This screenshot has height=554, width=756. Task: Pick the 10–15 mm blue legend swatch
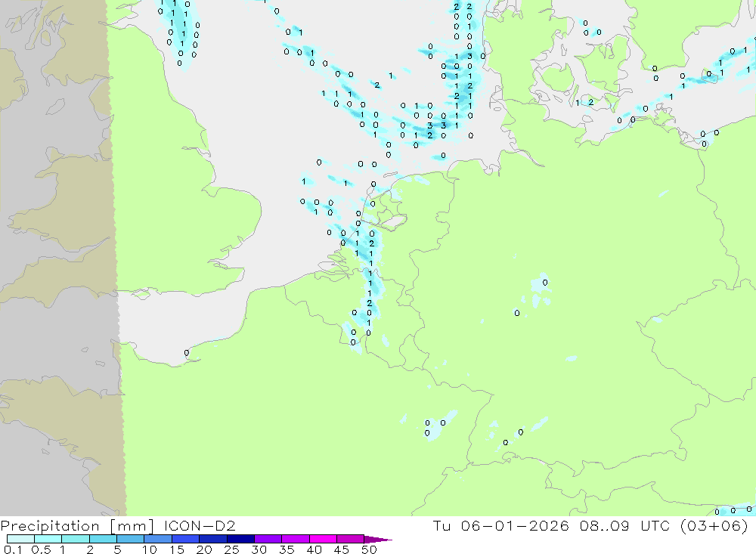click(x=158, y=539)
